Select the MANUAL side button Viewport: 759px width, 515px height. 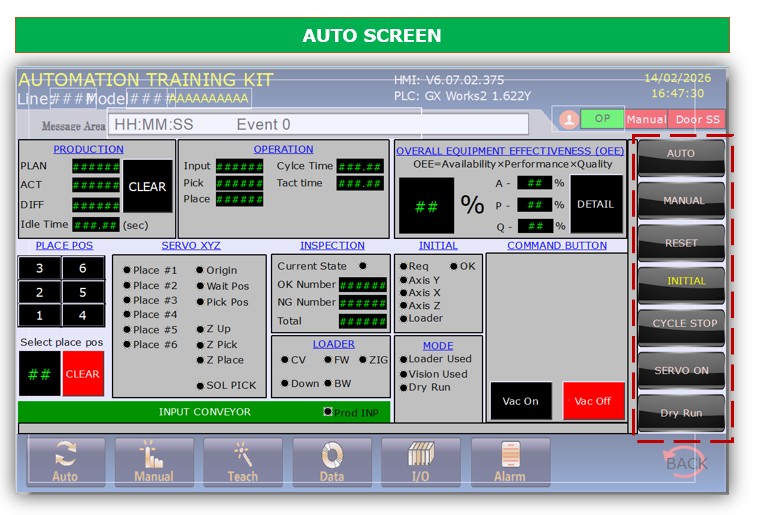tap(682, 200)
